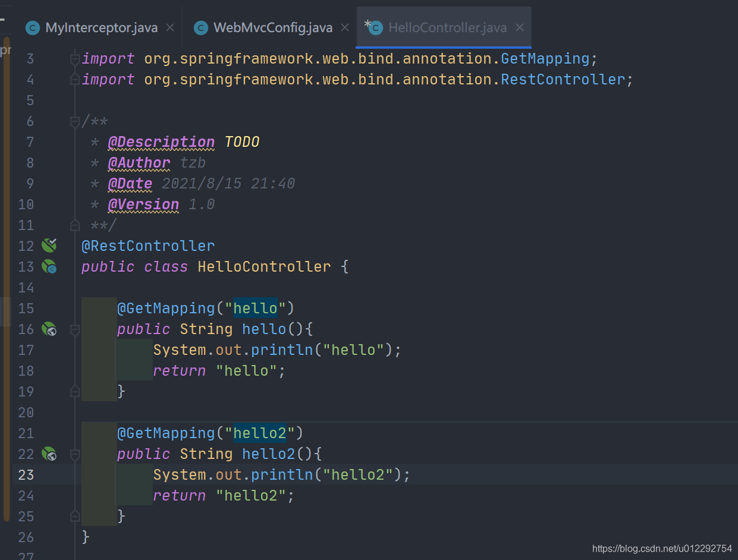The image size is (738, 560).
Task: Click the Javadoc fold end marker on line 11
Action: (75, 225)
